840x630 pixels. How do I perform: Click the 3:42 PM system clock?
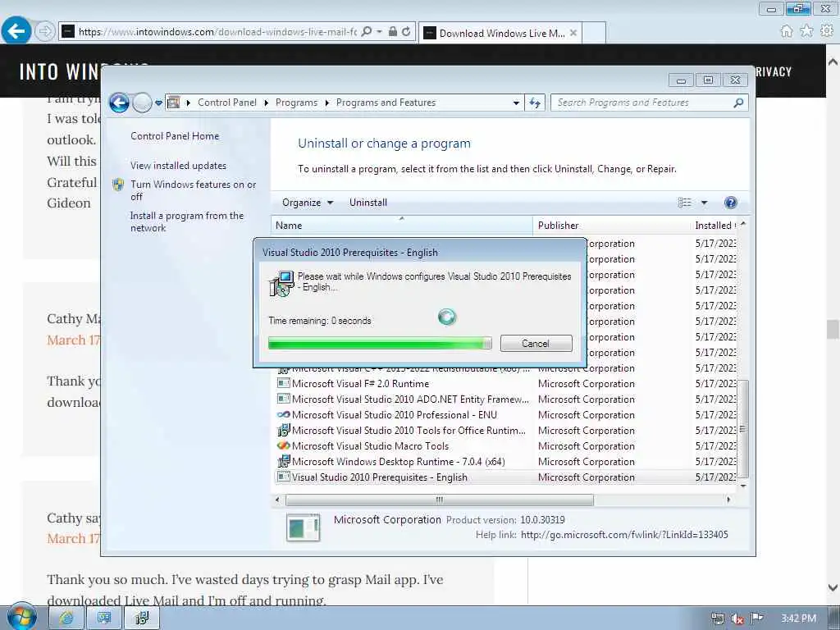coord(798,619)
